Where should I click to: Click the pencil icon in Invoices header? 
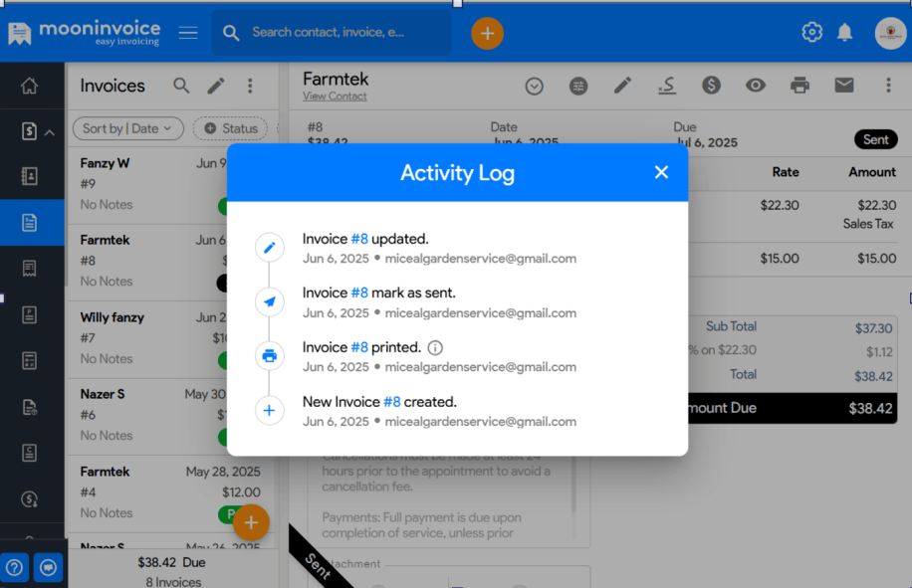216,86
